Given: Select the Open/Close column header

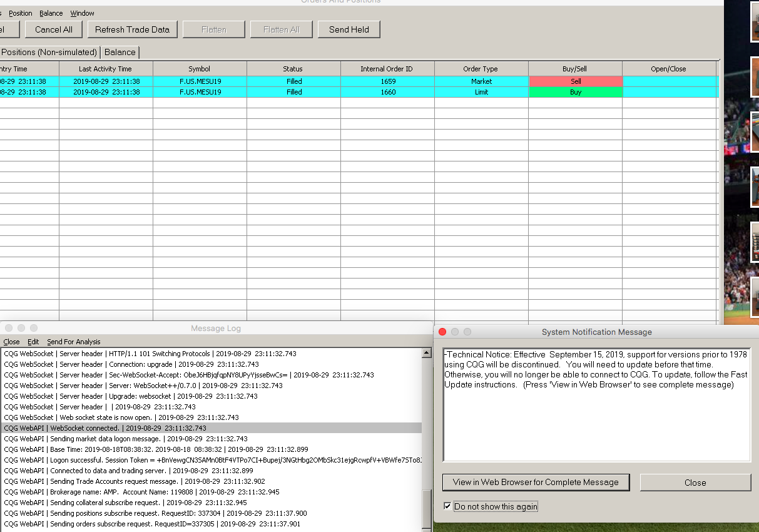Looking at the screenshot, I should pos(669,69).
